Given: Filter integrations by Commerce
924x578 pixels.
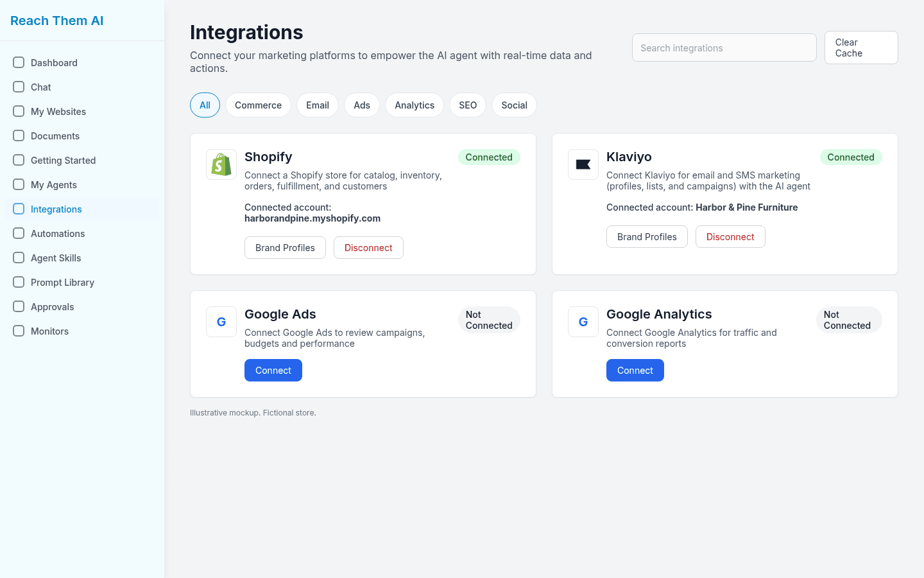Looking at the screenshot, I should click(258, 105).
